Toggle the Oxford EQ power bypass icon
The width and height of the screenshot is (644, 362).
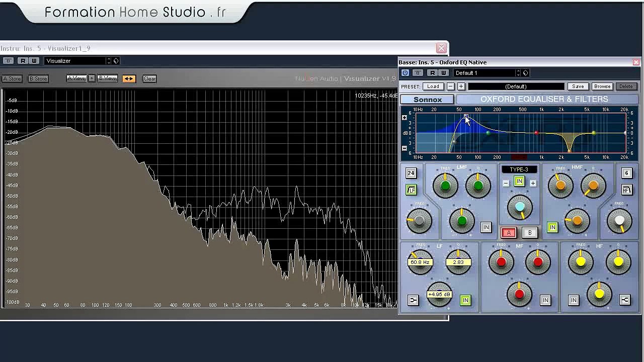coord(405,73)
